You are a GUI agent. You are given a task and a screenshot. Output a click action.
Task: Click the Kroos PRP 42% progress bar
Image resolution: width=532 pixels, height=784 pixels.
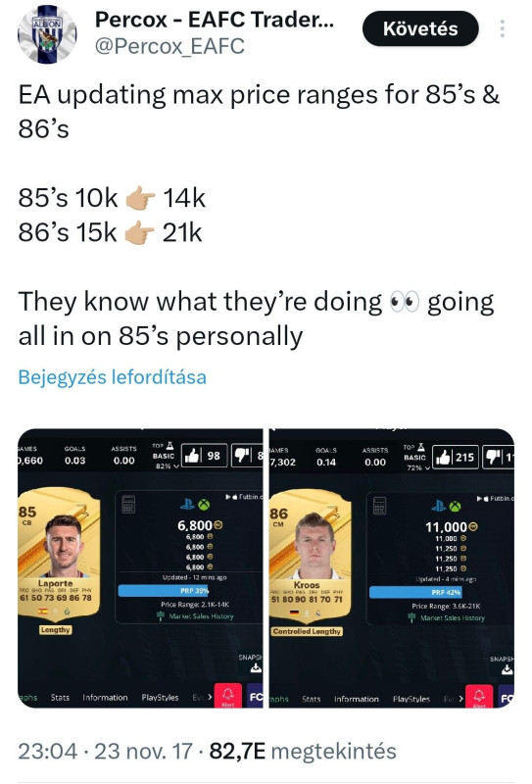coord(415,592)
